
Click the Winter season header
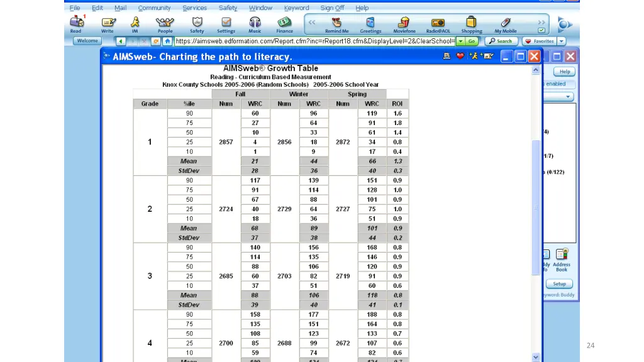[x=299, y=94]
